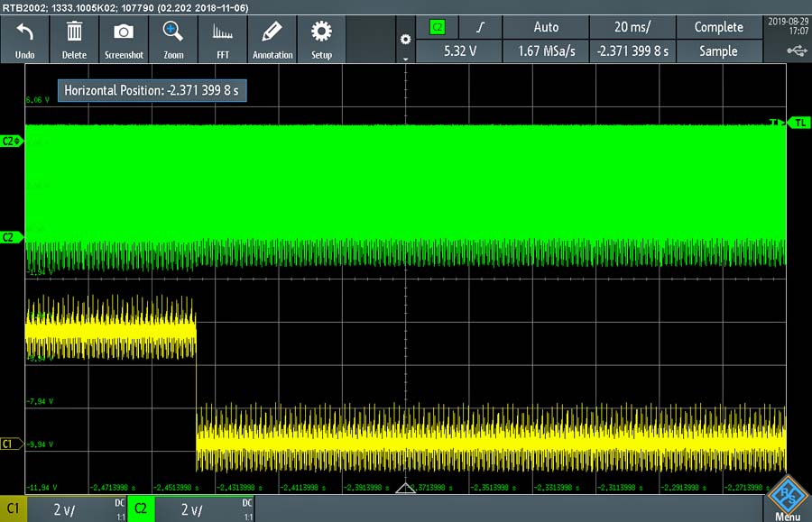Edit horizontal position -2.371 399 8 s
812x522 pixels.
(632, 51)
